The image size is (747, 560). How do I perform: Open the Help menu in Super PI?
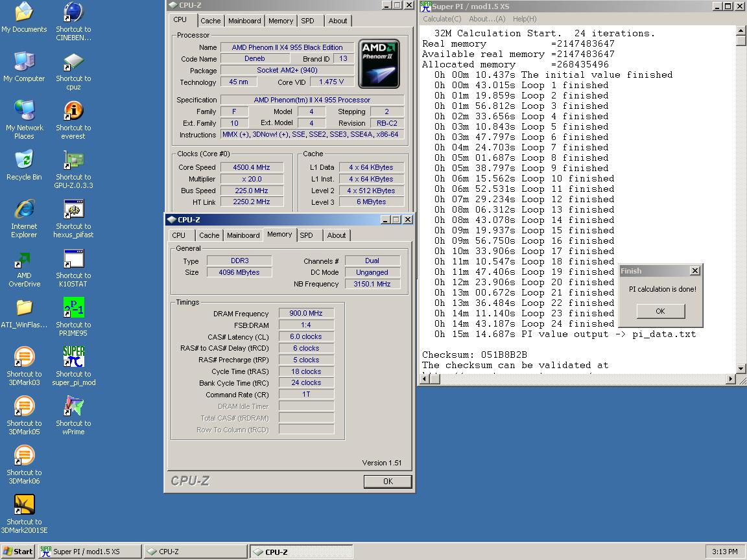tap(525, 19)
